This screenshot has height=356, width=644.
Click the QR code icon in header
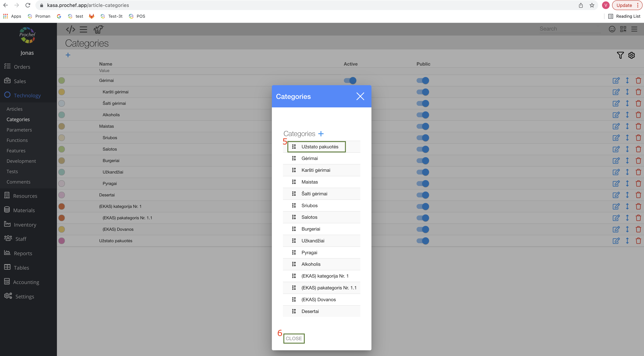623,29
